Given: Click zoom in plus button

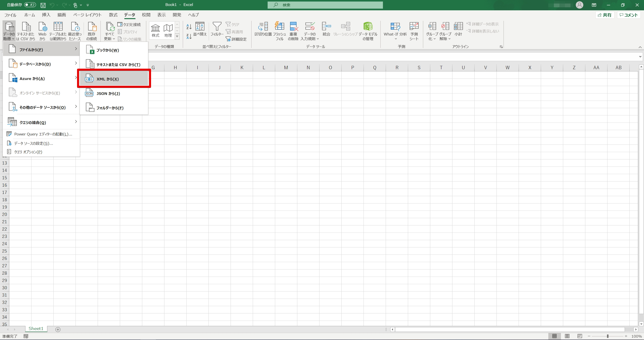Looking at the screenshot, I should click(626, 336).
